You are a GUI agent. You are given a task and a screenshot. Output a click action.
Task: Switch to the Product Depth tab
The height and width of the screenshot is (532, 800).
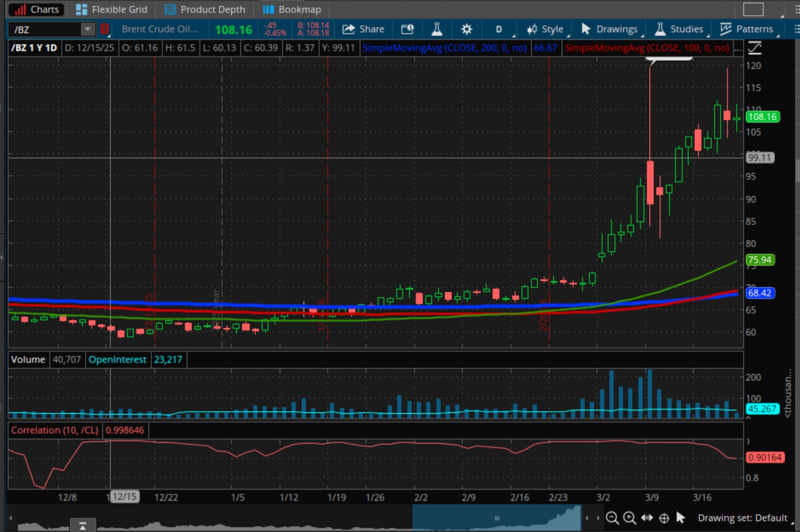205,9
